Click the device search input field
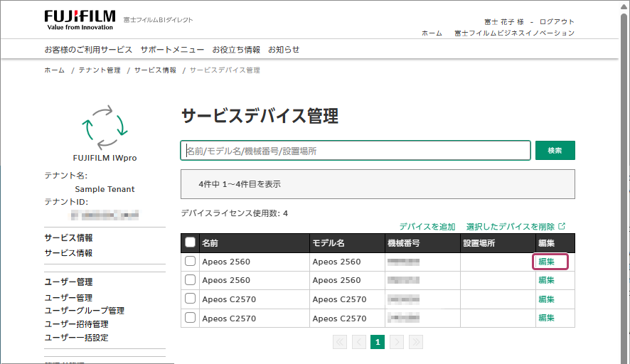Viewport: 630px width, 364px height. (355, 151)
